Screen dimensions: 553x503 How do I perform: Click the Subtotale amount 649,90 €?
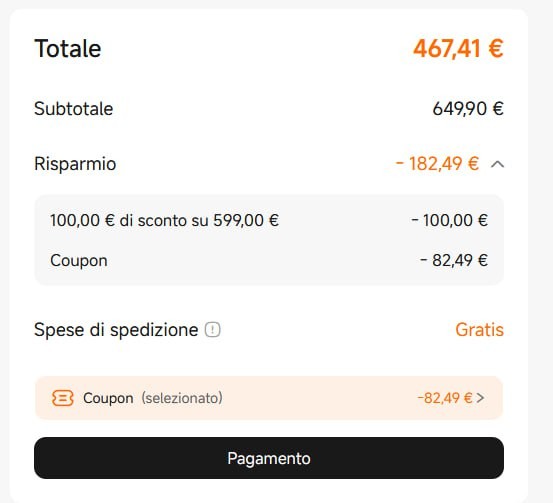coord(468,109)
